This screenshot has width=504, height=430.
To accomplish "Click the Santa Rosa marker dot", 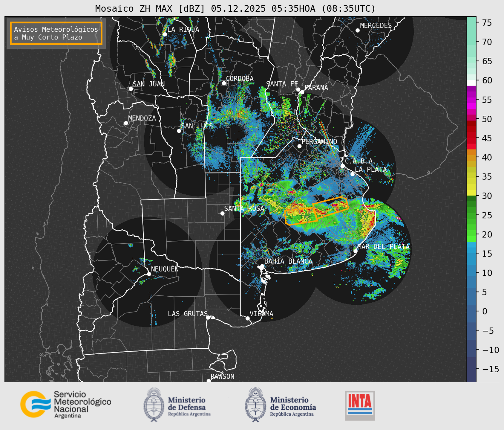I will [x=222, y=213].
